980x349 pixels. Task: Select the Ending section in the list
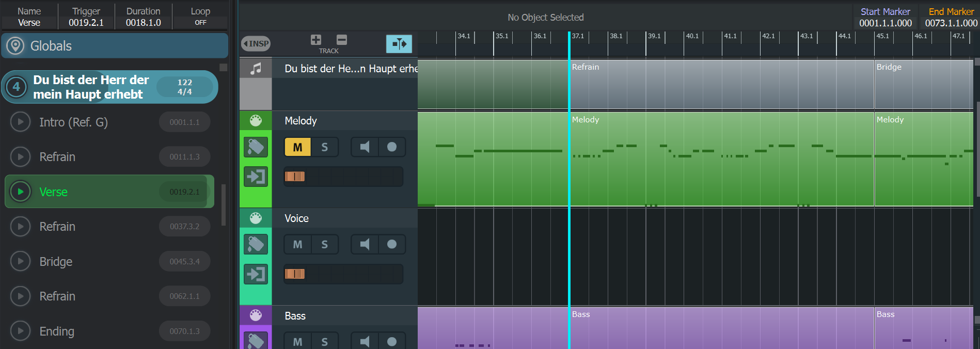pos(57,331)
